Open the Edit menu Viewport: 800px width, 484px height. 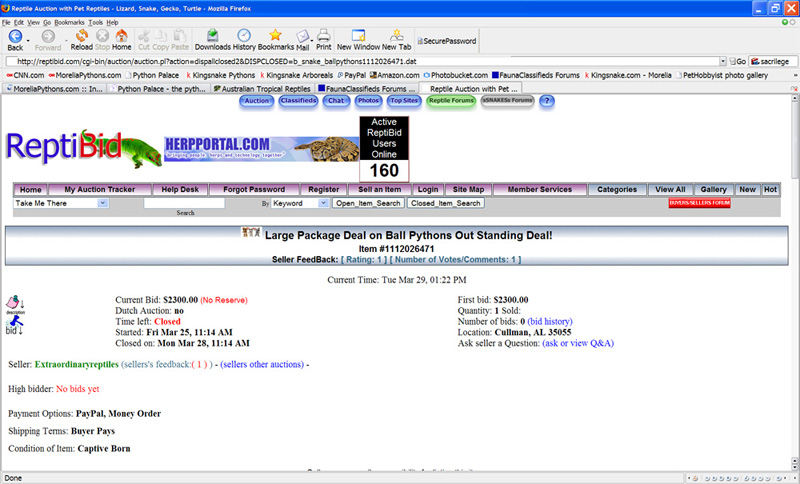[x=19, y=22]
